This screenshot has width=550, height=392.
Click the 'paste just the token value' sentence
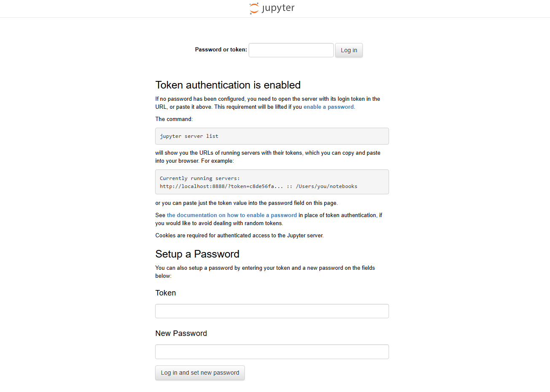pos(247,203)
